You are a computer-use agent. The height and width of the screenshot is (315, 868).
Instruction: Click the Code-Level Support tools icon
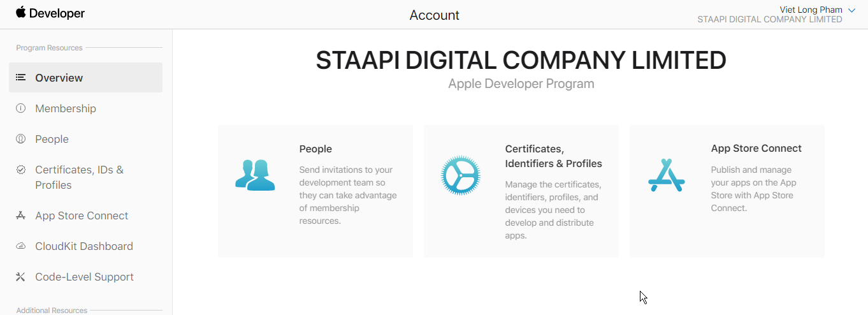[21, 277]
